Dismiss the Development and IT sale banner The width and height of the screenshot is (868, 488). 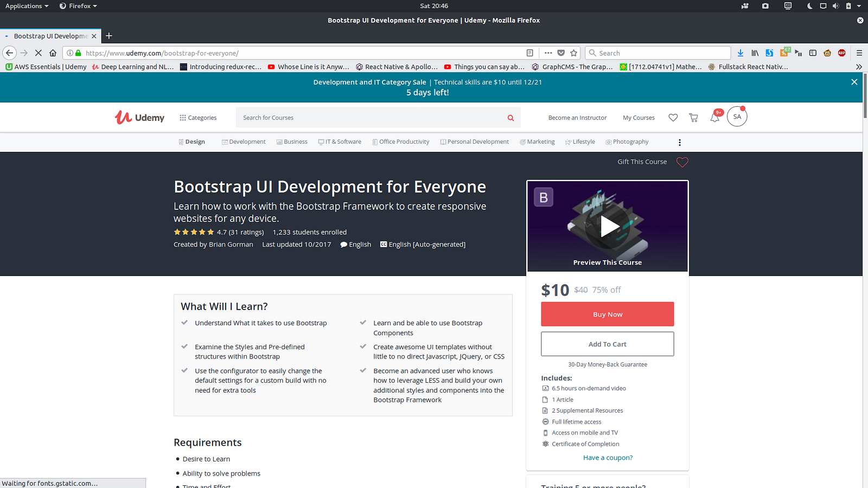854,82
